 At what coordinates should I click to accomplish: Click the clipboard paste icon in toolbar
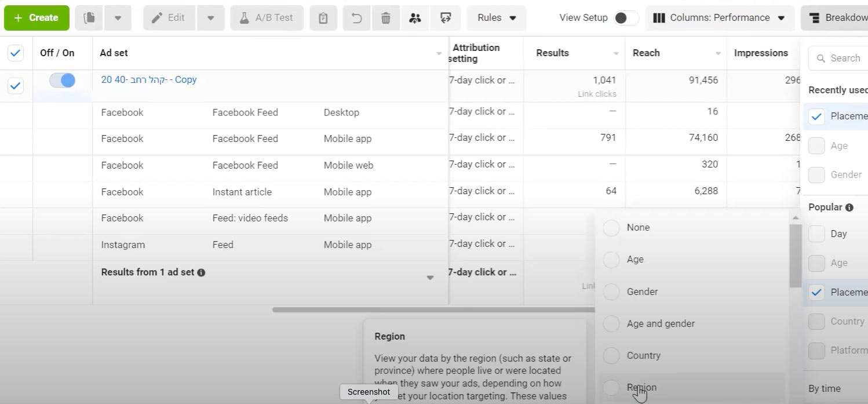point(323,18)
